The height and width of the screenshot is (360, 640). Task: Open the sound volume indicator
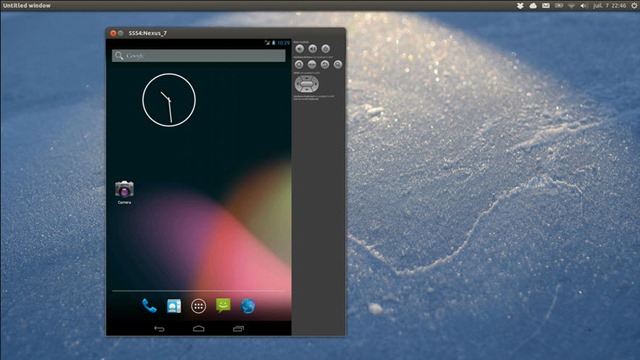584,6
